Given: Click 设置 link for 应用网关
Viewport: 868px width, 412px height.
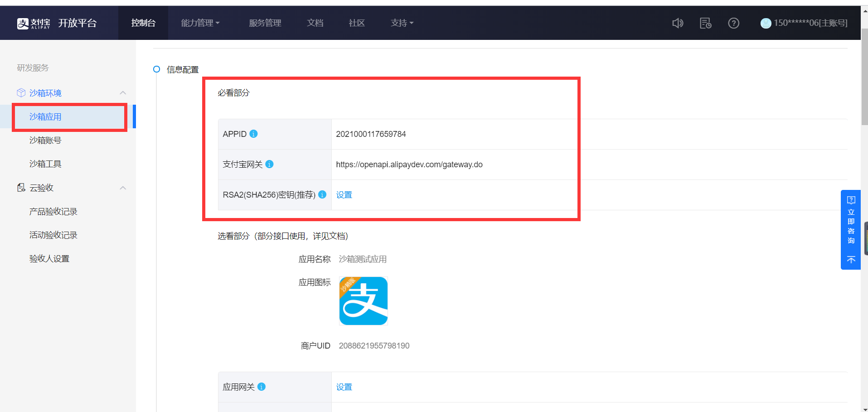Looking at the screenshot, I should point(344,387).
